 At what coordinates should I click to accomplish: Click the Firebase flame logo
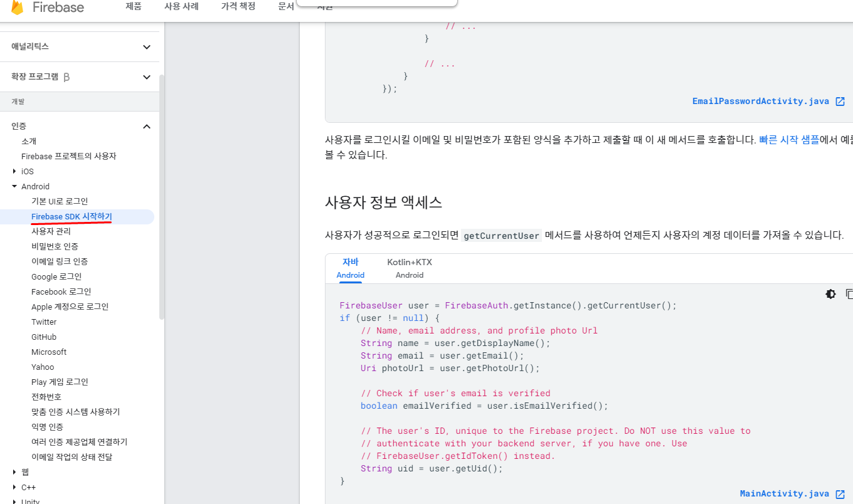[17, 8]
